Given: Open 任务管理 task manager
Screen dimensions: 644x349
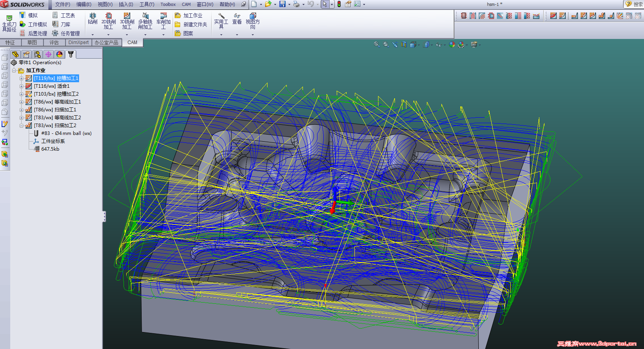Looking at the screenshot, I should [66, 33].
